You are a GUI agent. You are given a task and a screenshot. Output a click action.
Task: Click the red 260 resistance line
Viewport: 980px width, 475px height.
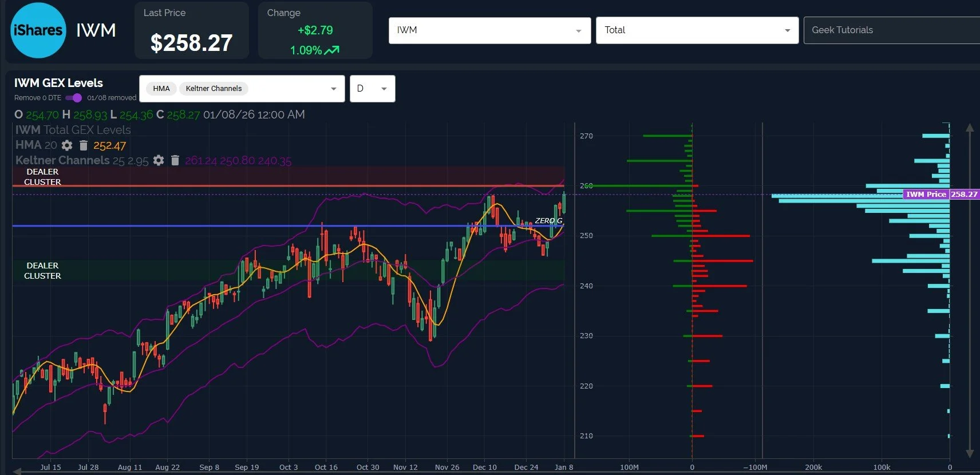coord(289,186)
